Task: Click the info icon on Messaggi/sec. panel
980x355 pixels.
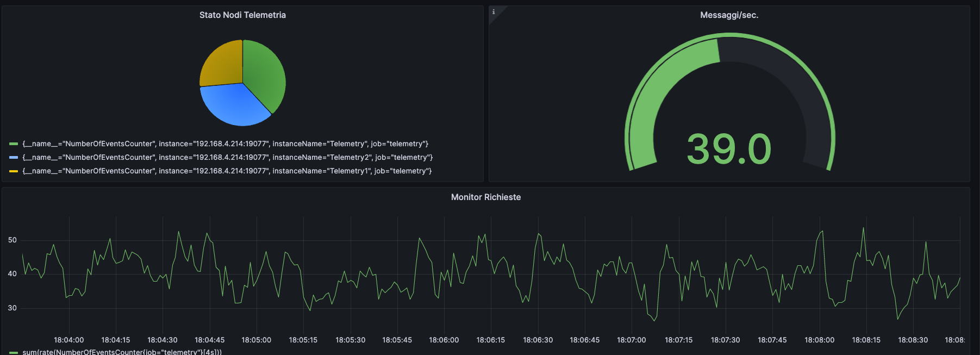Action: pos(494,12)
